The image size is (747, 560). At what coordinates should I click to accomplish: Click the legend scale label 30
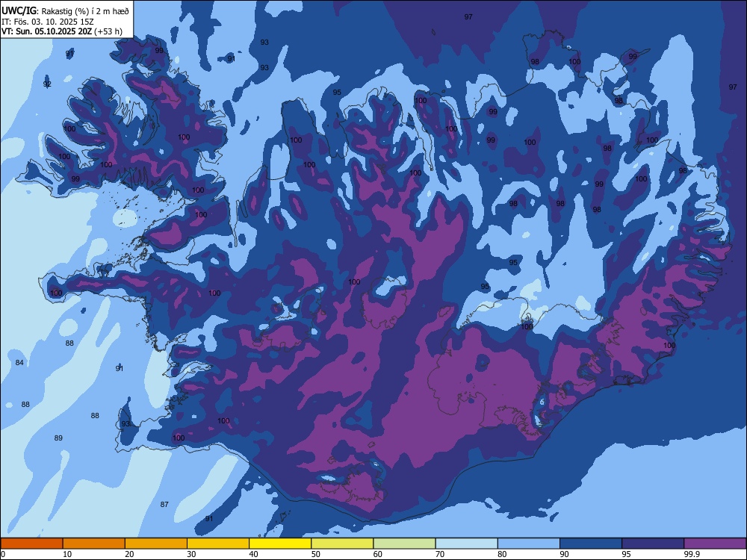[191, 554]
